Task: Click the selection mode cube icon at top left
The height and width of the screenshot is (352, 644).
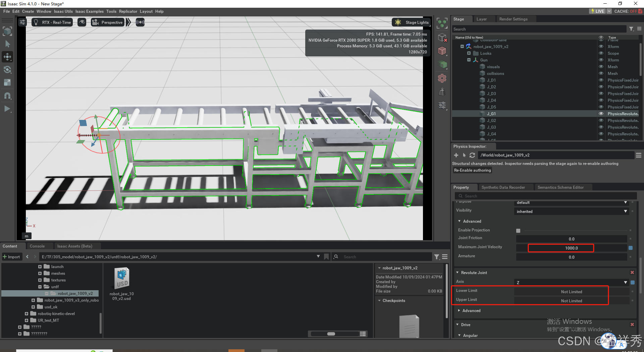Action: point(7,31)
